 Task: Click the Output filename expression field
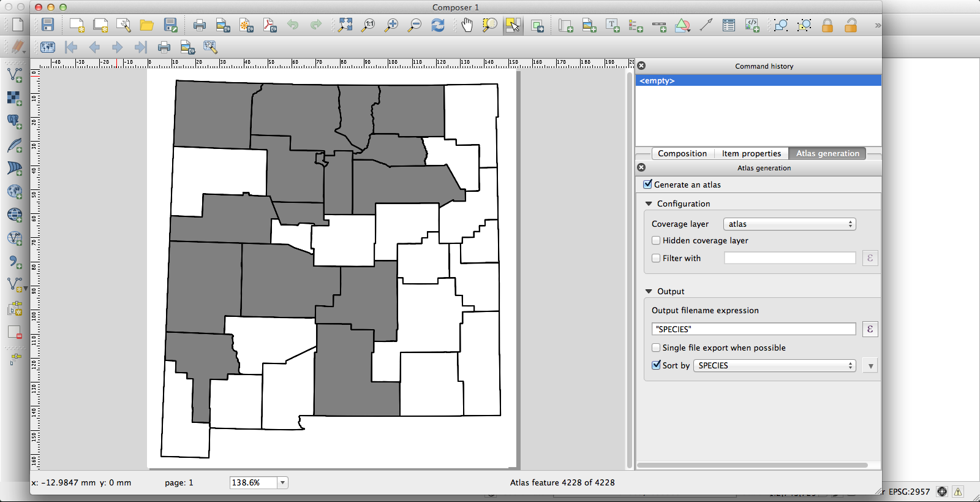754,329
